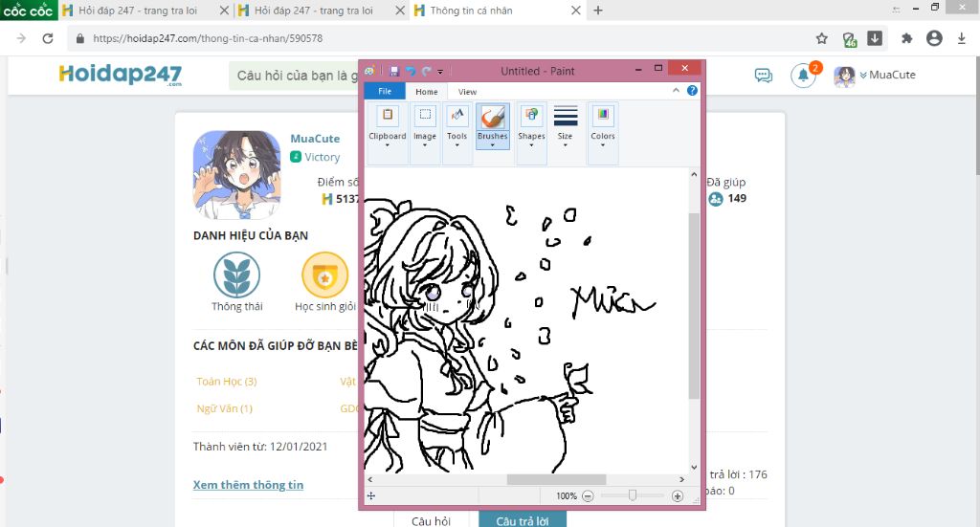Undo the last stroke in Paint
Image resolution: width=980 pixels, height=527 pixels.
tap(411, 71)
